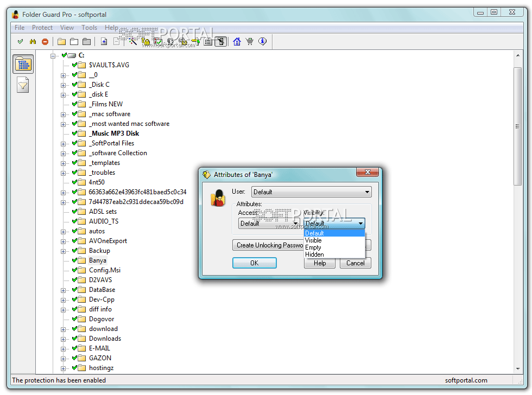The width and height of the screenshot is (532, 395).
Task: Click the guard icon in Attributes dialog
Action: (218, 198)
